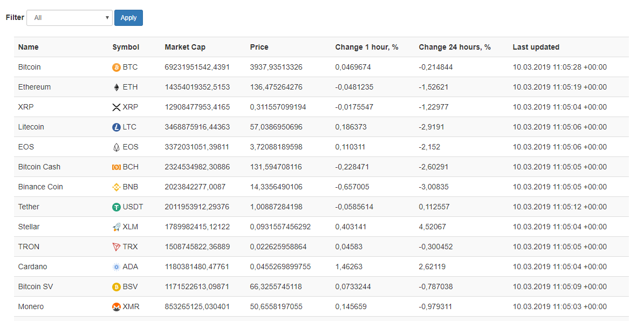This screenshot has width=644, height=321.
Task: Click Ethereum last updated 11:05:19 timestamp
Action: pos(560,87)
